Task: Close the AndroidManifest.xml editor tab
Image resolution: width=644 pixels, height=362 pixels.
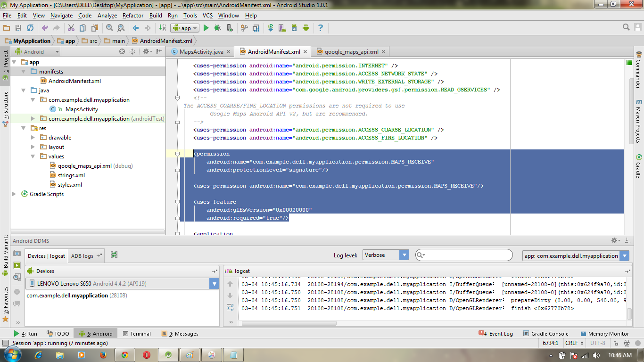Action: [x=305, y=52]
